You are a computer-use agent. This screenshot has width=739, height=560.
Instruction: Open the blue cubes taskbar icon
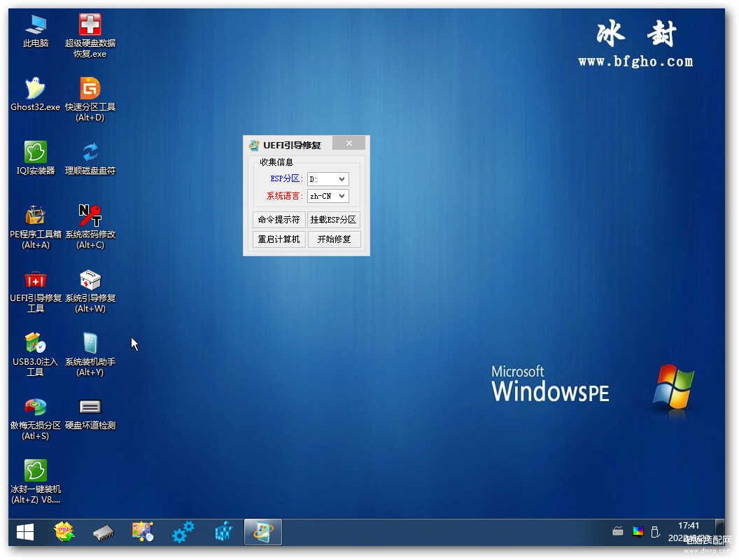point(223,532)
